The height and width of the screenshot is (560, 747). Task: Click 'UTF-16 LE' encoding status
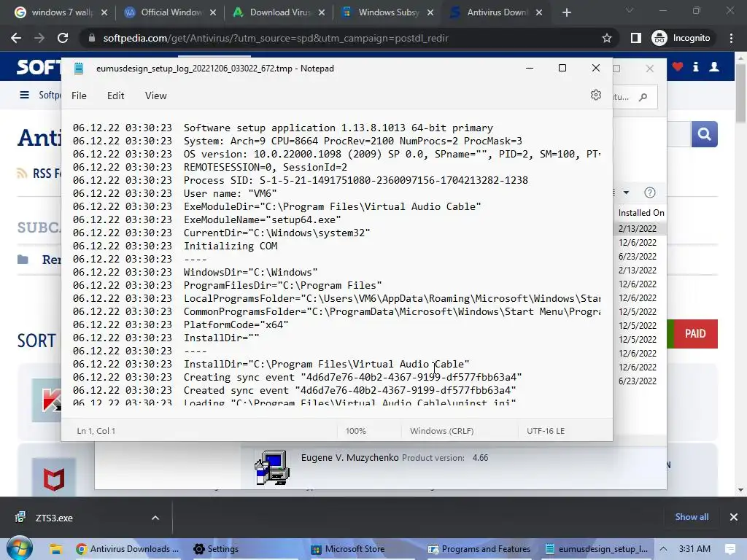click(546, 431)
